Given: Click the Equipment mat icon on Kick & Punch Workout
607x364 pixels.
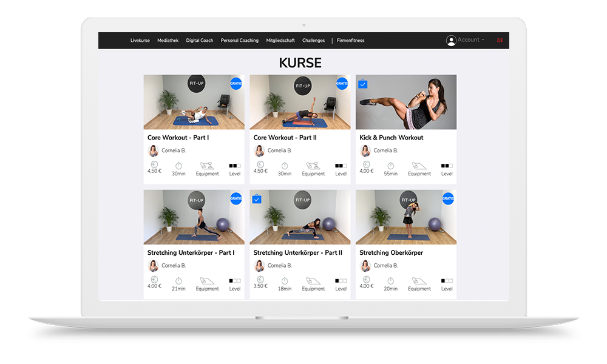Looking at the screenshot, I should pyautogui.click(x=419, y=166).
